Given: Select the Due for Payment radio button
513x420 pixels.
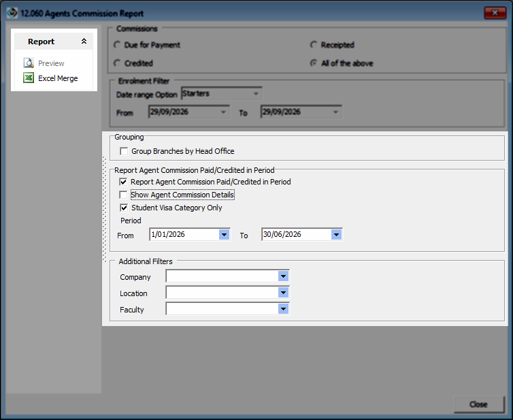Looking at the screenshot, I should pos(117,44).
